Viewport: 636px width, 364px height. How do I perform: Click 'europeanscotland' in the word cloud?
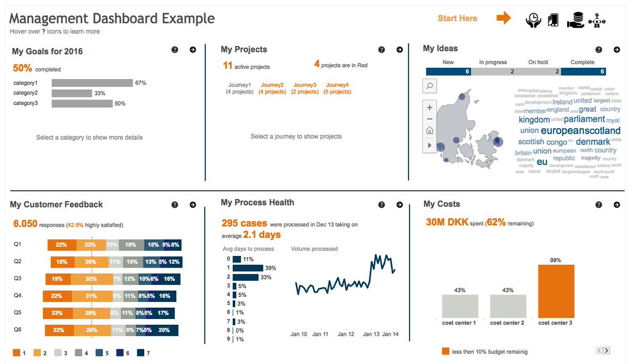(x=580, y=130)
